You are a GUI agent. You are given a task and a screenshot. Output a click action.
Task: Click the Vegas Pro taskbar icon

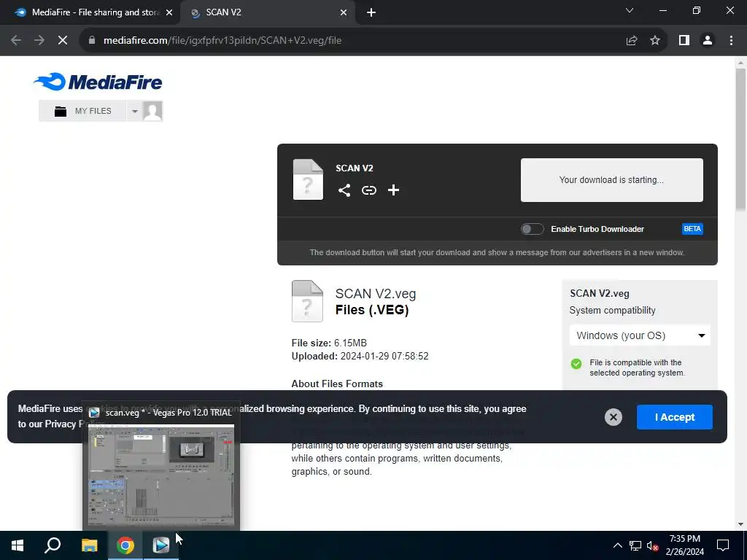(x=161, y=545)
